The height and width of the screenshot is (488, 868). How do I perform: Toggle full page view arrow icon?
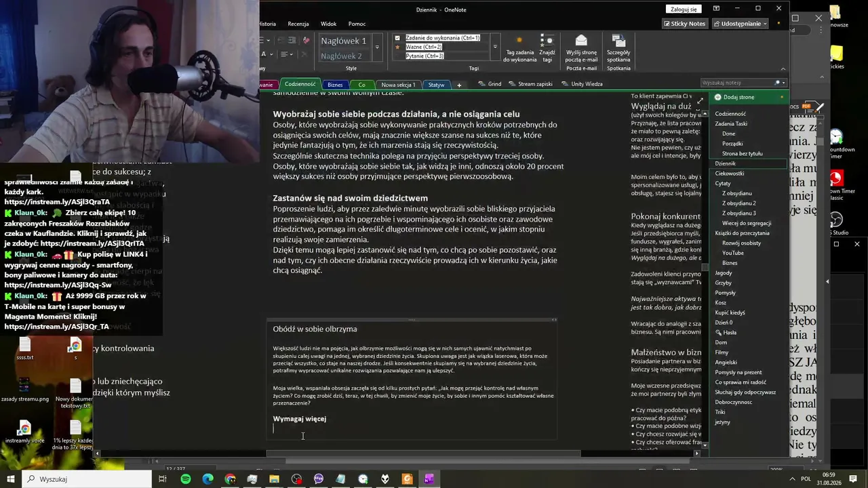(701, 101)
